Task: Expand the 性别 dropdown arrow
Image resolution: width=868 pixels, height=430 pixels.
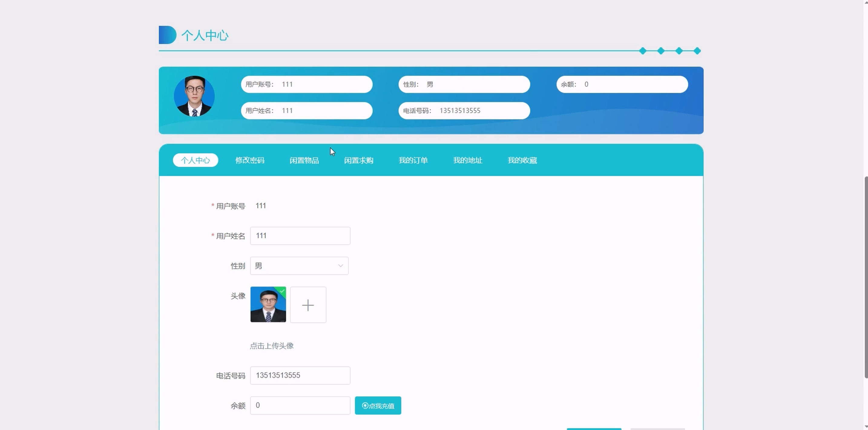Action: pyautogui.click(x=340, y=266)
